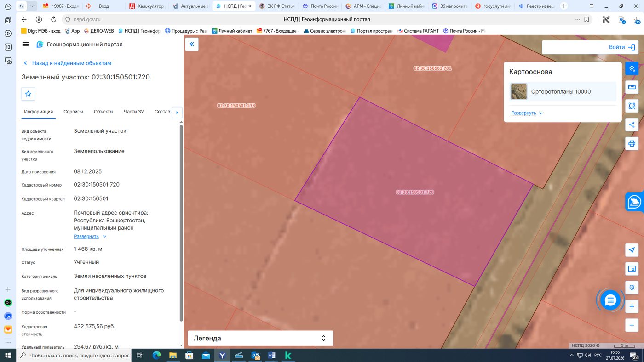Zoom out the map with minus
The image size is (644, 362).
(632, 325)
